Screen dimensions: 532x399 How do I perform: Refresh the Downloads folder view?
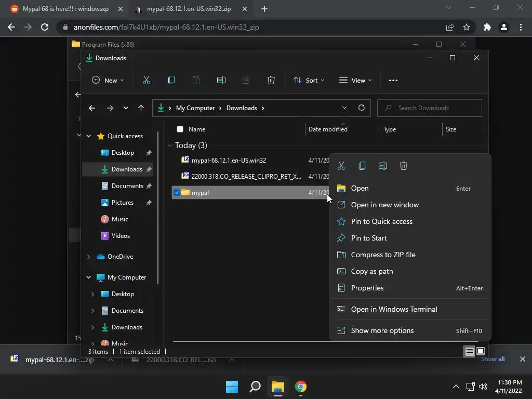coord(362,108)
